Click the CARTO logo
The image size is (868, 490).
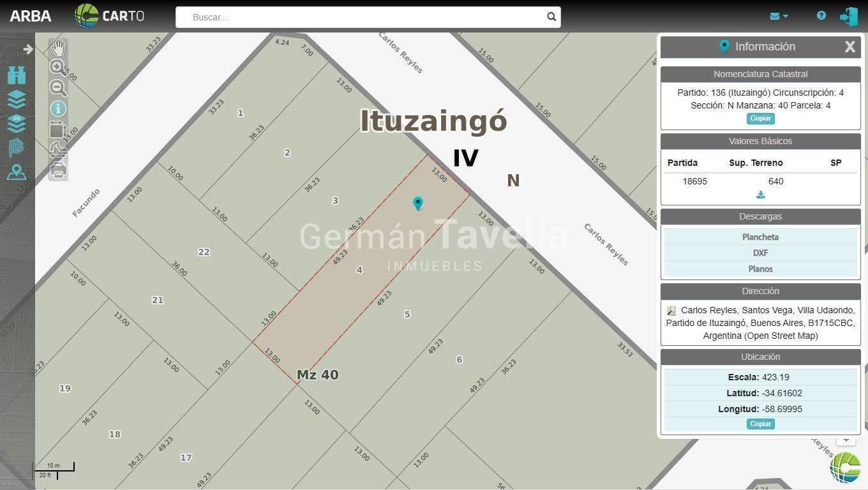pos(109,16)
